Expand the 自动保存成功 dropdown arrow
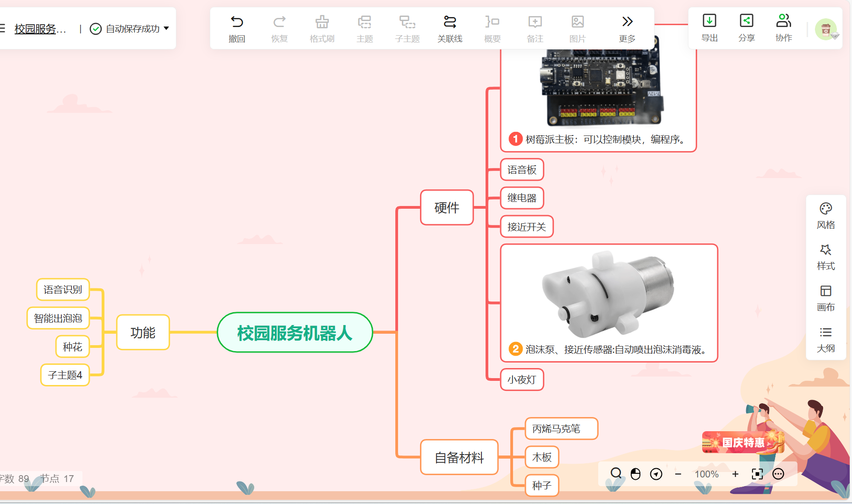 pyautogui.click(x=166, y=28)
